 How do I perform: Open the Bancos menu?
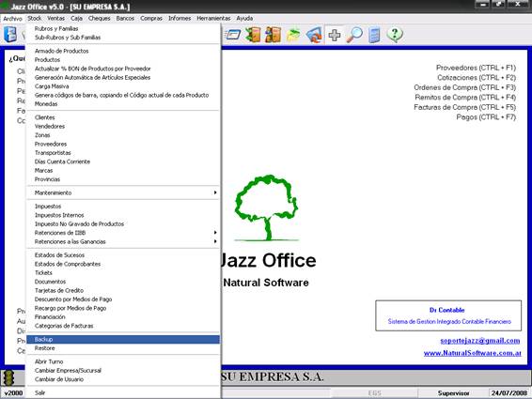125,18
